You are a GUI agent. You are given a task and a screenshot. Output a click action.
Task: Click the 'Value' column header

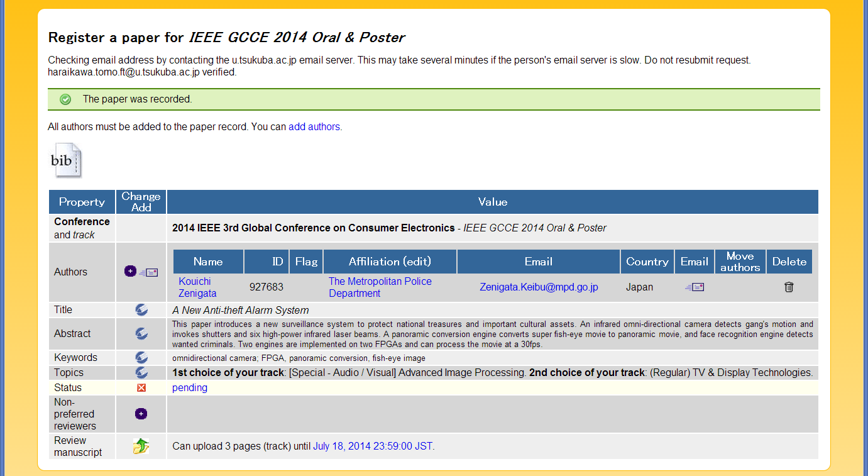493,202
